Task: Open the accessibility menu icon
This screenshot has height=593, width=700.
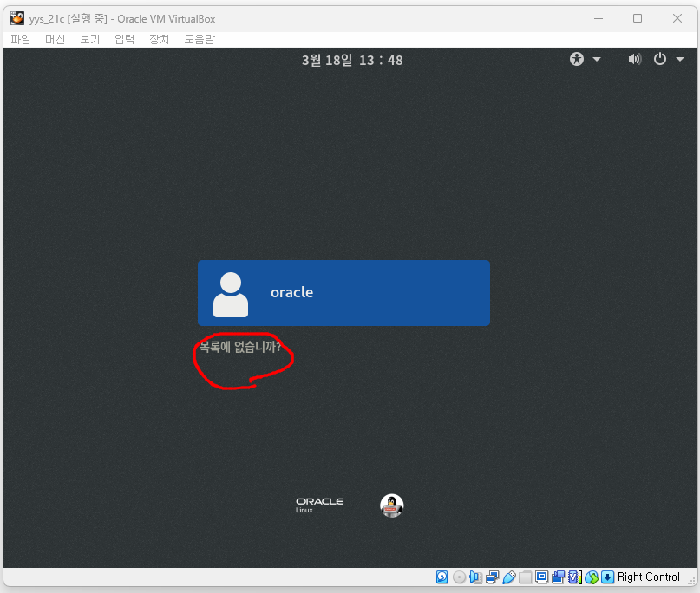Action: click(576, 59)
